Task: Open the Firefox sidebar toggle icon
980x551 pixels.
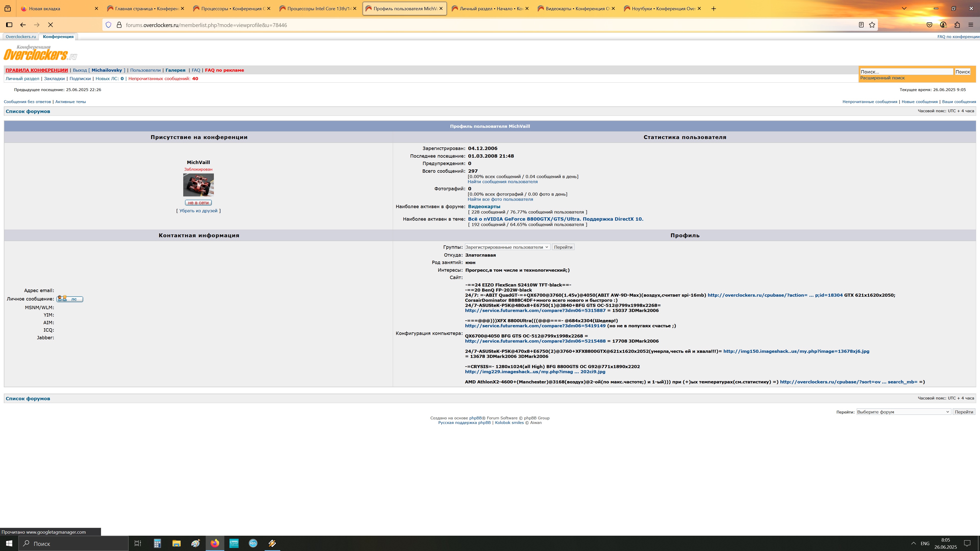Action: [x=9, y=25]
